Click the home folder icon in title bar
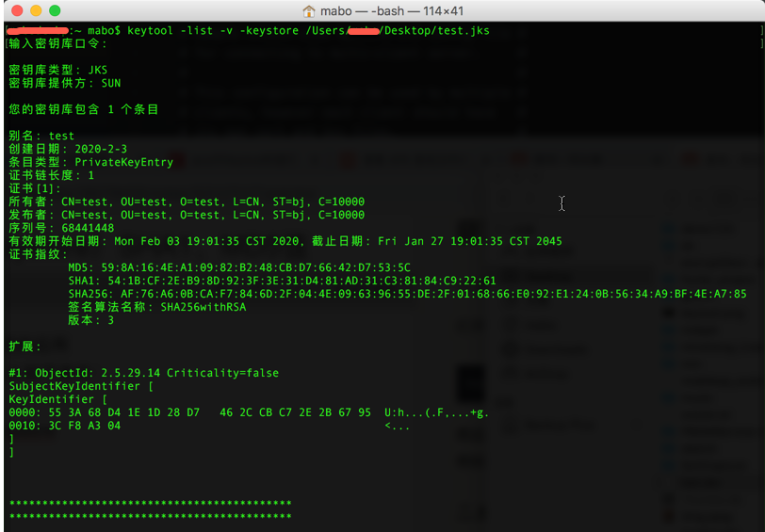 [309, 10]
